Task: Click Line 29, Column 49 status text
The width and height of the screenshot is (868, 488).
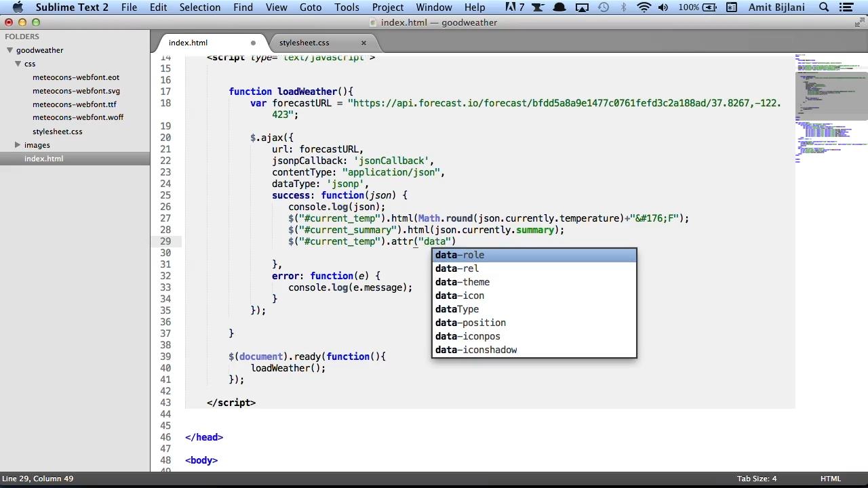Action: 37,479
